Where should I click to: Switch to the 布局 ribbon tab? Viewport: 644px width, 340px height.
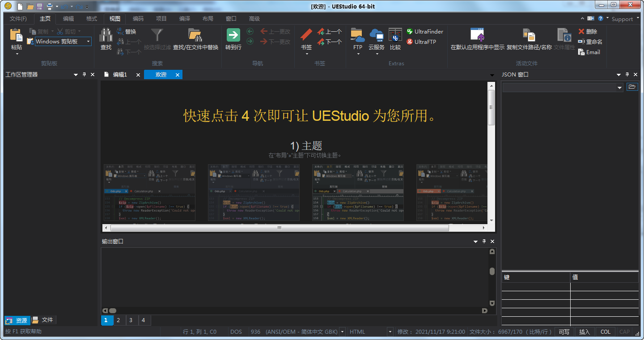[x=208, y=19]
